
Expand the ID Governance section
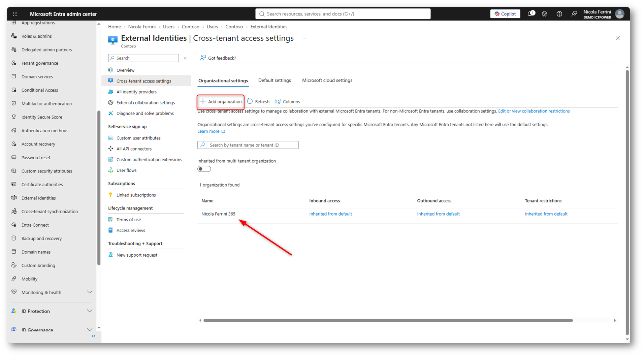click(90, 330)
